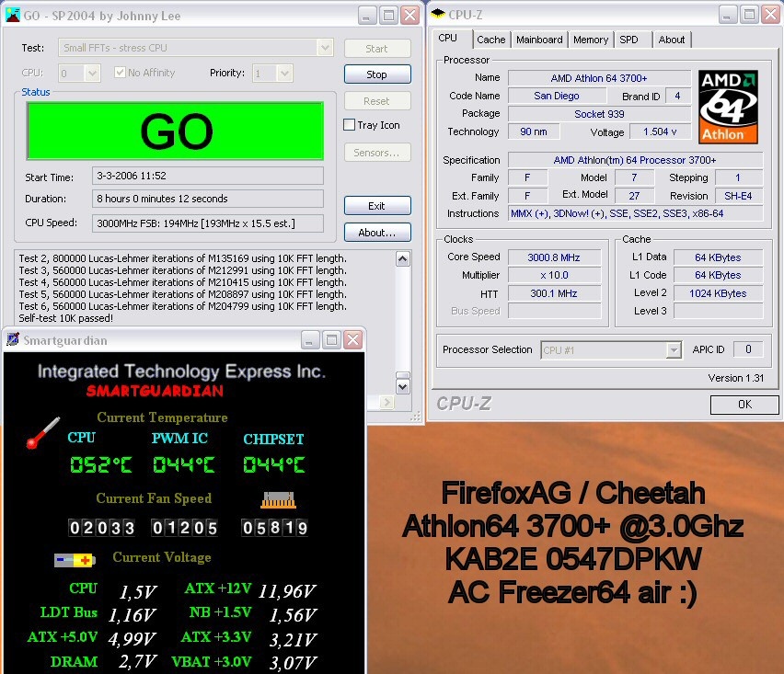
Task: Click the fan speed counter 05819
Action: [x=274, y=527]
